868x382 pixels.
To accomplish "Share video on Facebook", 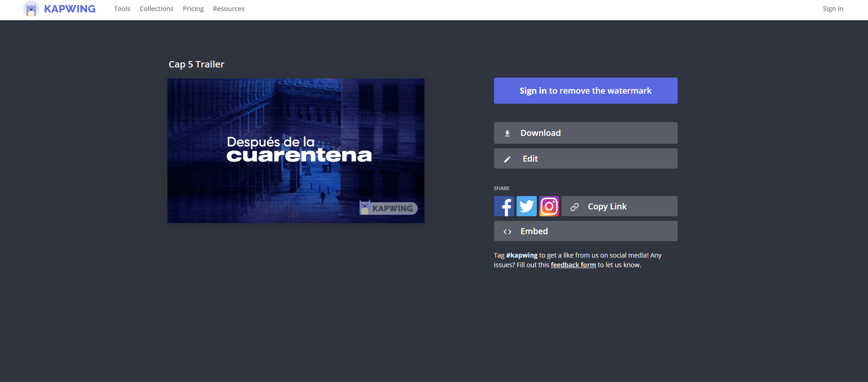I will (504, 206).
